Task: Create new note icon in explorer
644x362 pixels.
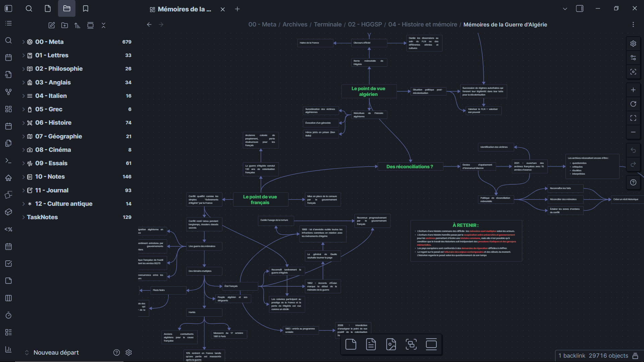Action: click(51, 25)
